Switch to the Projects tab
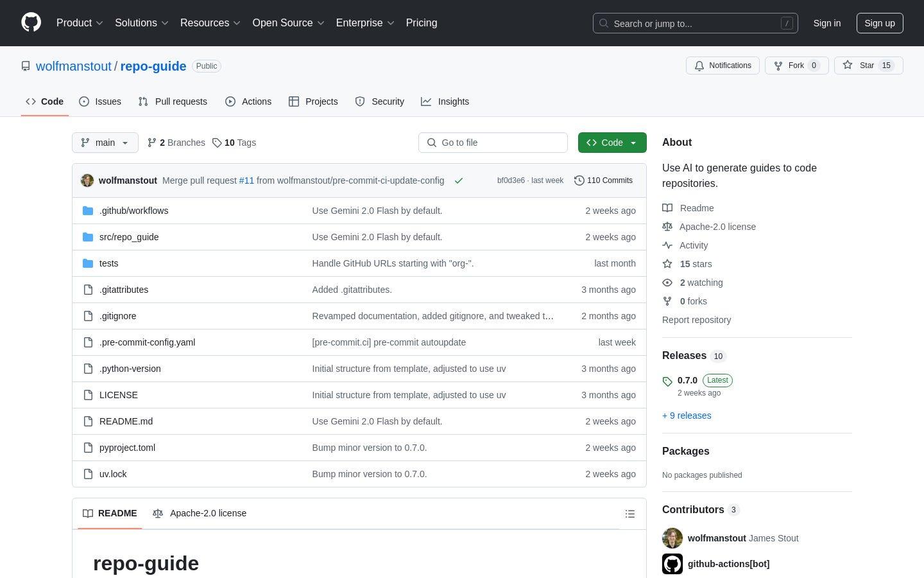Image resolution: width=924 pixels, height=578 pixels. 313,101
